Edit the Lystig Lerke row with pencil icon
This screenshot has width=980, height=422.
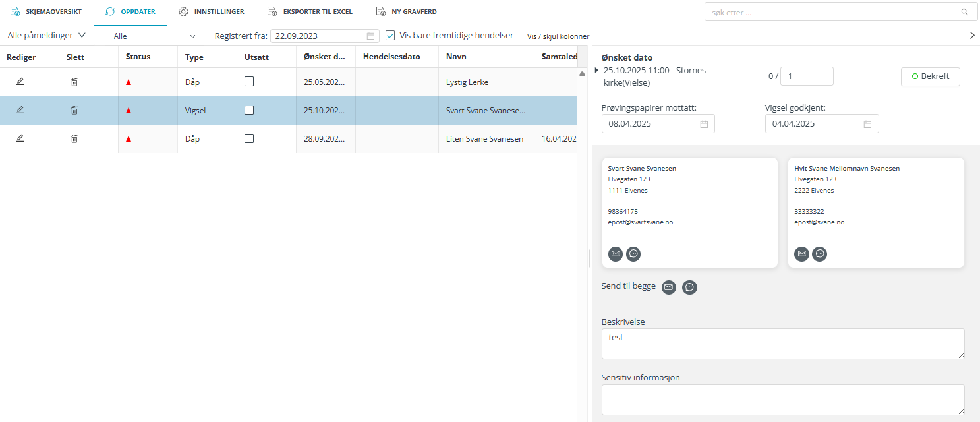pos(20,82)
